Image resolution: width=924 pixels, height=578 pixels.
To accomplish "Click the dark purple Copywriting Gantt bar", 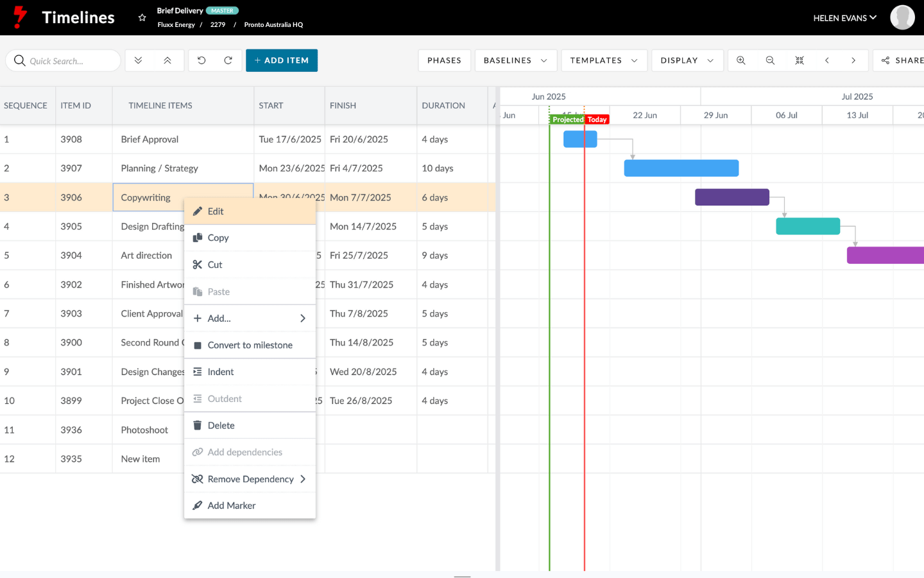I will pos(732,197).
